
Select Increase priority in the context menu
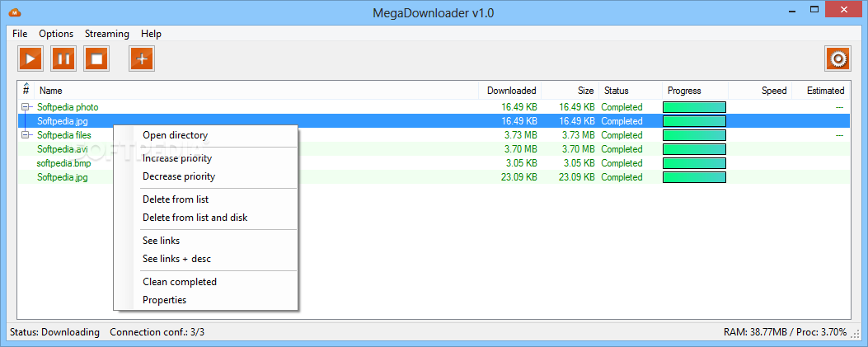[x=205, y=158]
